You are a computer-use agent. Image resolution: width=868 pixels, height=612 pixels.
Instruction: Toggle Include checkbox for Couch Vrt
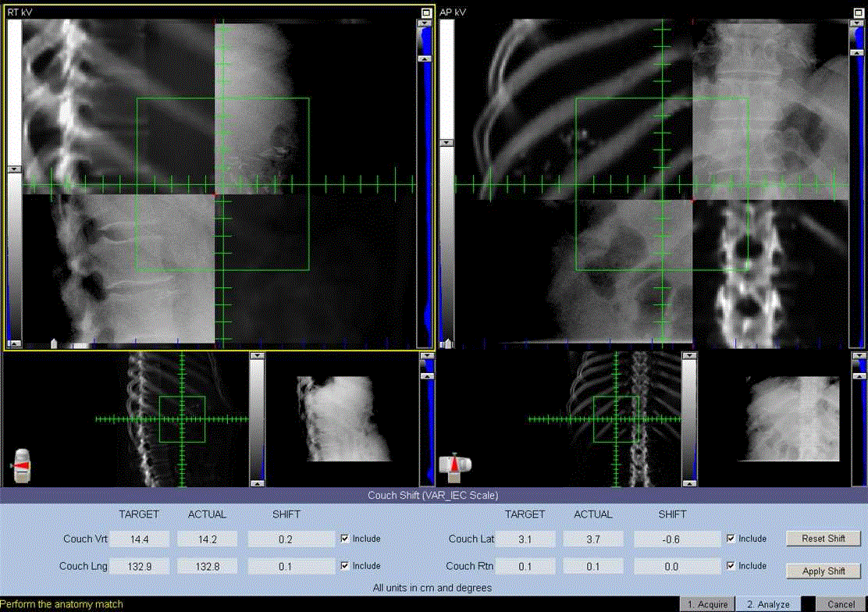(345, 539)
